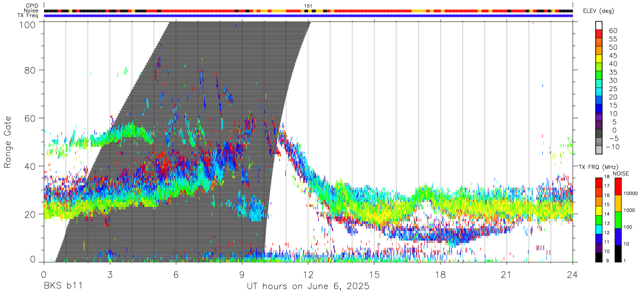Click the UT hours on June 6, 2025 label

click(308, 287)
